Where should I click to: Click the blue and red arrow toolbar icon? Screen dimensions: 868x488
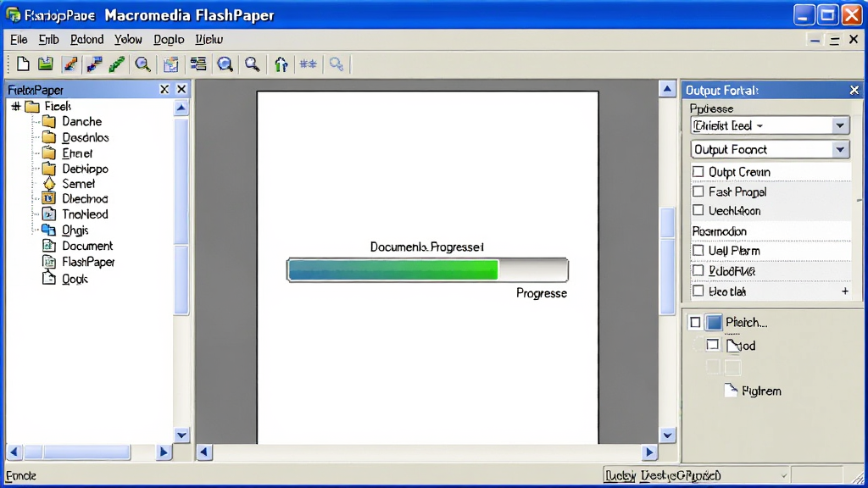tap(94, 64)
